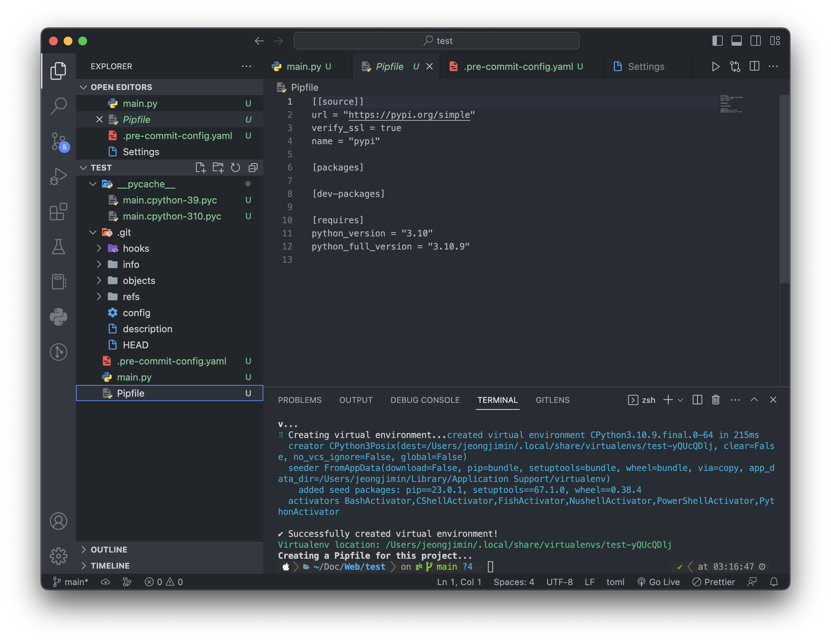Screen dimensions: 831x644
Task: Open the Extensions view
Action: coord(59,212)
